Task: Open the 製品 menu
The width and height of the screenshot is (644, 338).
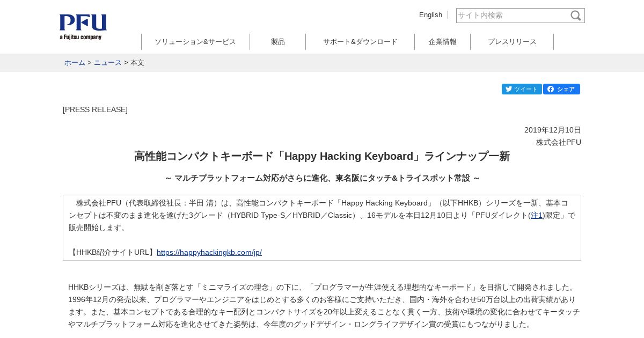Action: coord(277,42)
